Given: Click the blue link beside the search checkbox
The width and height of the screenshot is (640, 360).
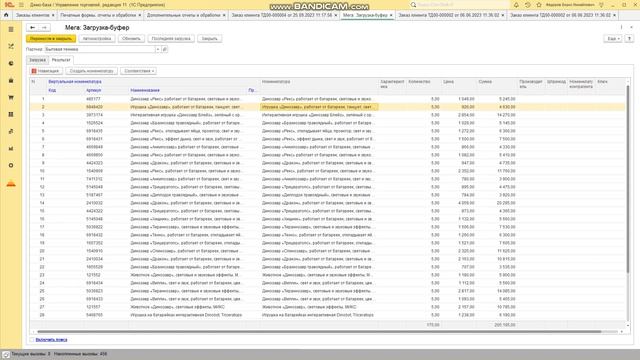Looking at the screenshot, I should point(51,340).
